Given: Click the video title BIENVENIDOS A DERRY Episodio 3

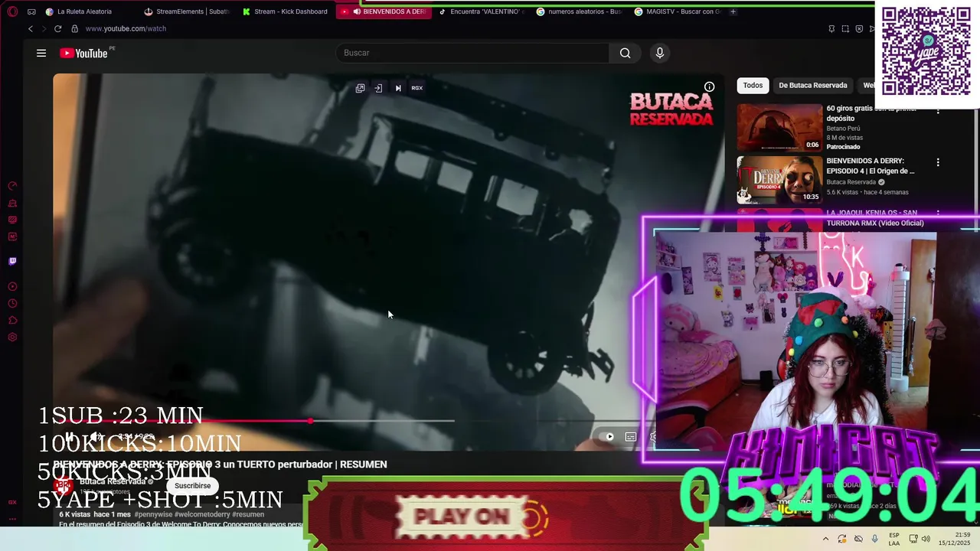Looking at the screenshot, I should pyautogui.click(x=220, y=465).
